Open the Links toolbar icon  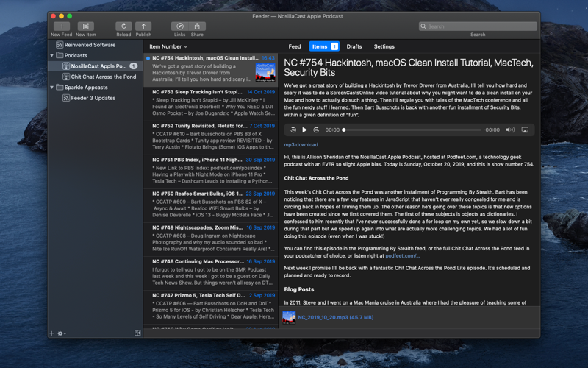179,26
